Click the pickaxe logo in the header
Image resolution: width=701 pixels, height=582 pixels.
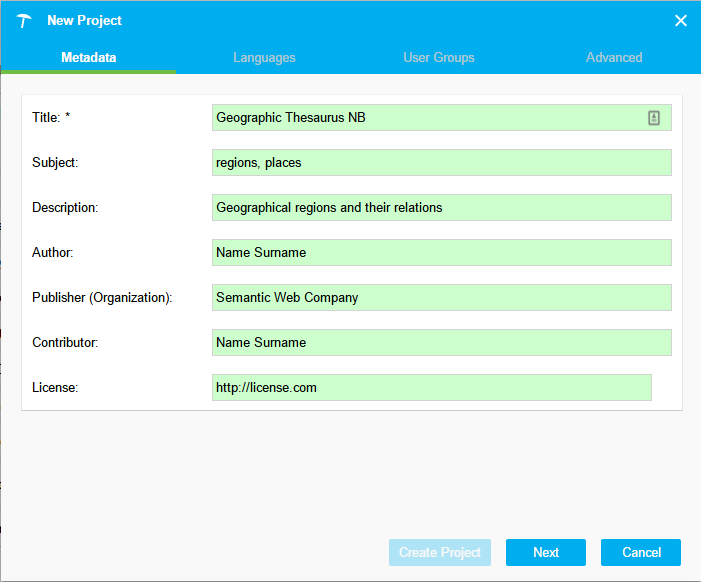(x=24, y=21)
